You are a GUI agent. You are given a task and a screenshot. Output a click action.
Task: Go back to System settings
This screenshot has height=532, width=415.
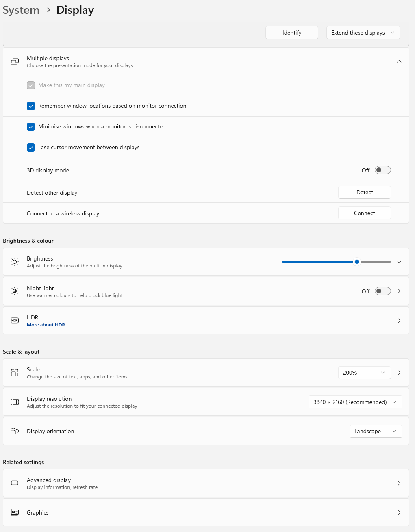(x=21, y=10)
